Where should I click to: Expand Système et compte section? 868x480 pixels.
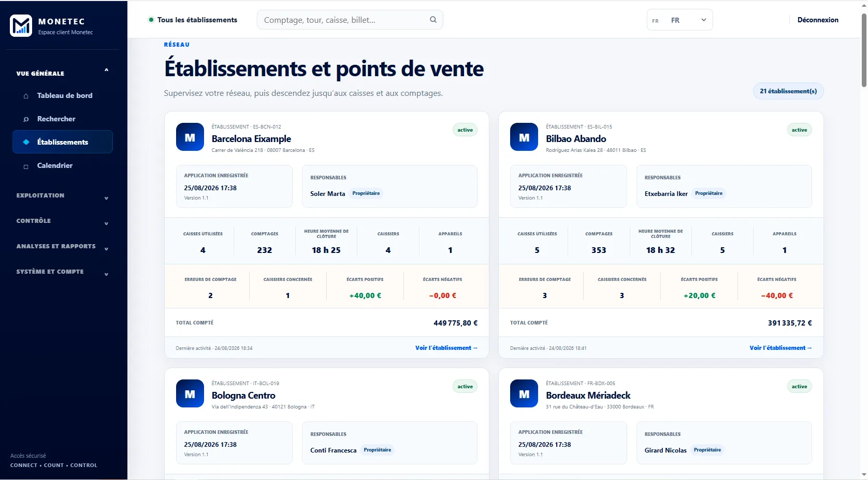pos(63,272)
